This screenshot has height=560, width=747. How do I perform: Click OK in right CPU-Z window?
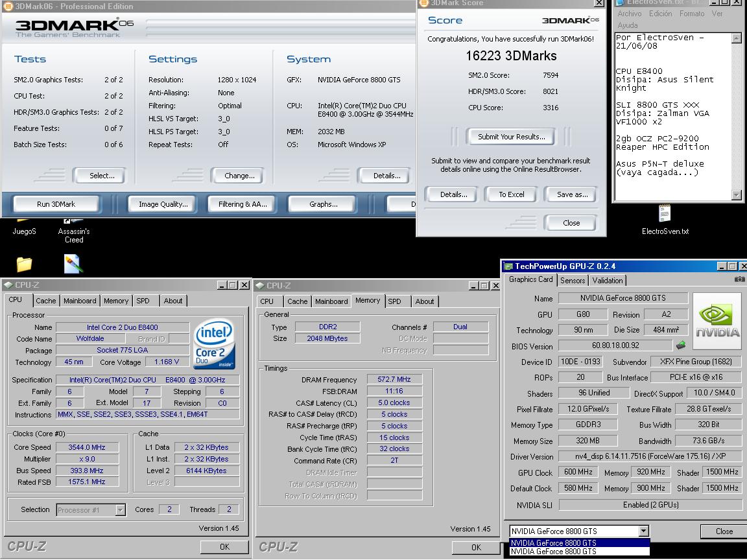tap(476, 548)
